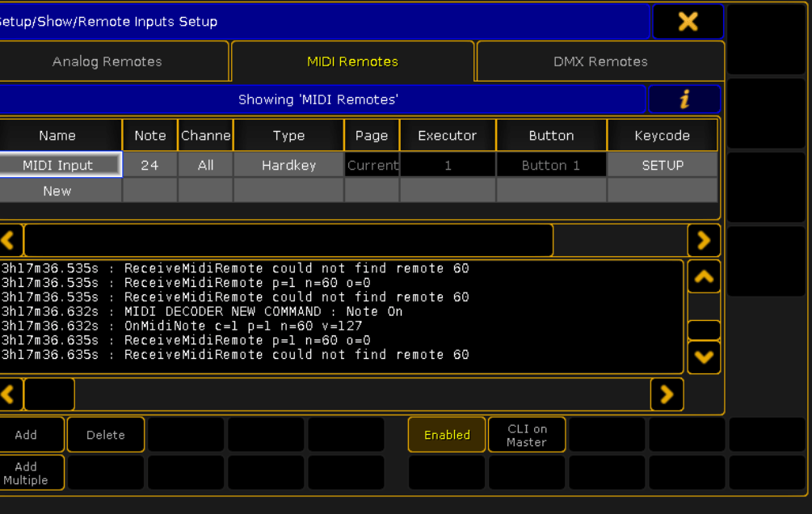Toggle the Enabled state for MIDI remotes

[x=446, y=434]
